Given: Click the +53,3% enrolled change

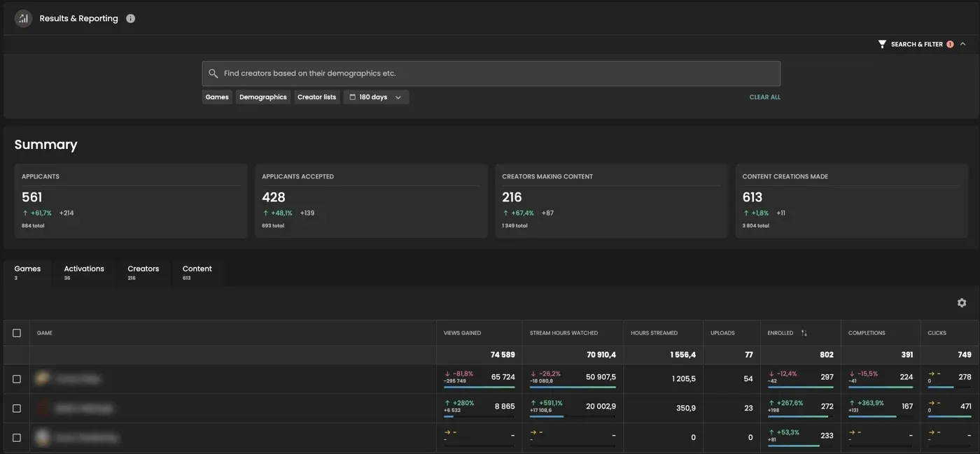Looking at the screenshot, I should 783,432.
